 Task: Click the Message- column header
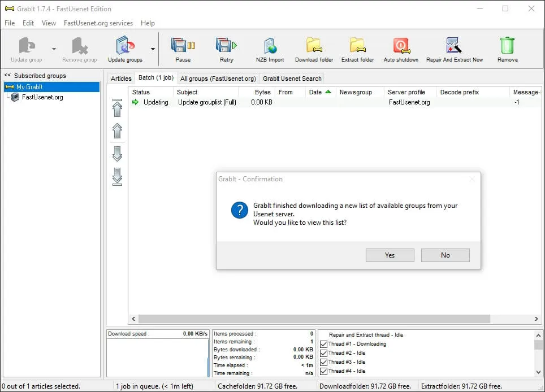[526, 92]
